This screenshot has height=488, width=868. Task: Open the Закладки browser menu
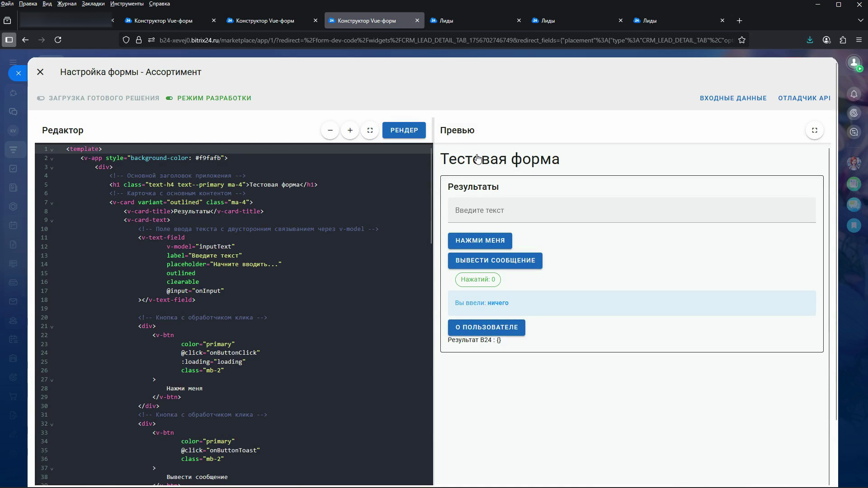click(x=93, y=4)
